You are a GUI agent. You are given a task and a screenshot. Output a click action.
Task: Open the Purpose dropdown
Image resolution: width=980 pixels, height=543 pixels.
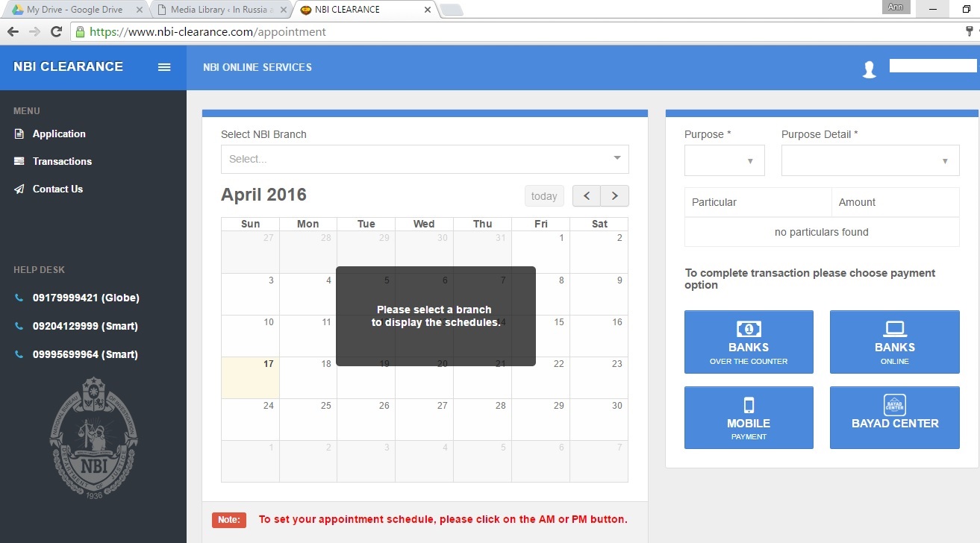(725, 160)
